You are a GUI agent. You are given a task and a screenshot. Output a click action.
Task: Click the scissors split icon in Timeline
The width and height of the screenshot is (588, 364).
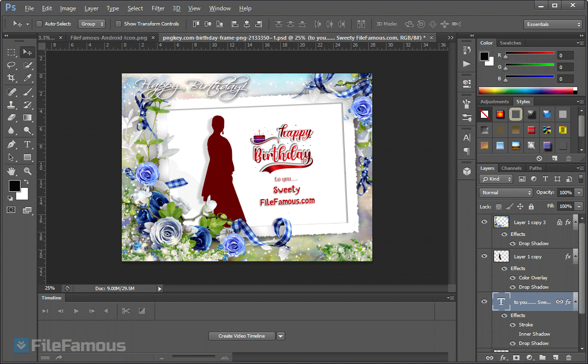[126, 311]
